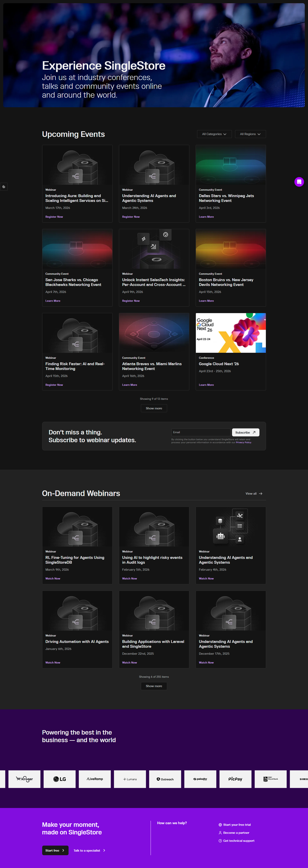Show more on-demand webinars
This screenshot has width=308, height=868.
click(x=154, y=686)
